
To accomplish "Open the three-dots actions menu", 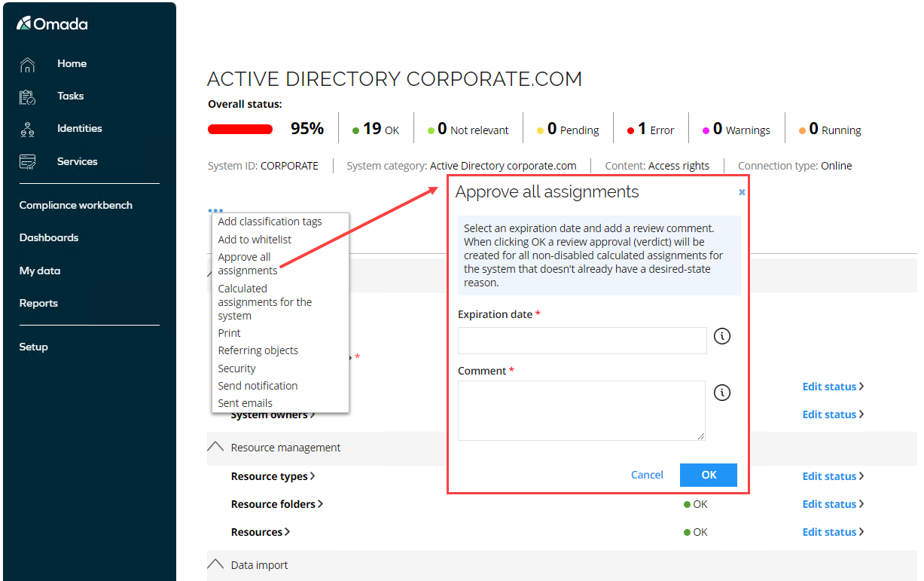I will [215, 211].
